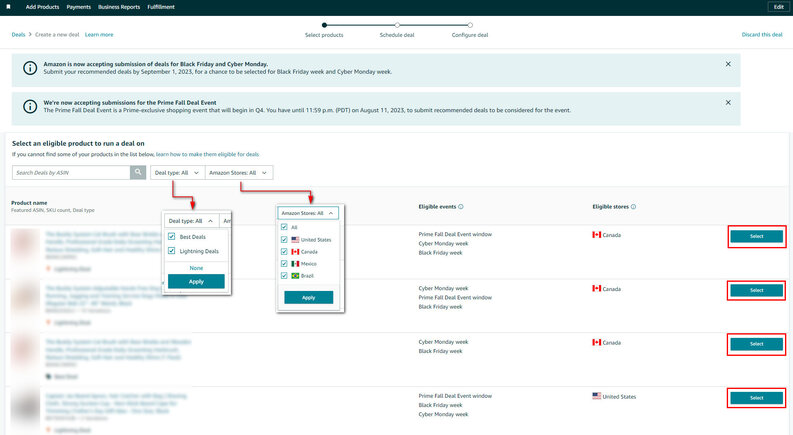Open Add Products menu

pos(42,7)
